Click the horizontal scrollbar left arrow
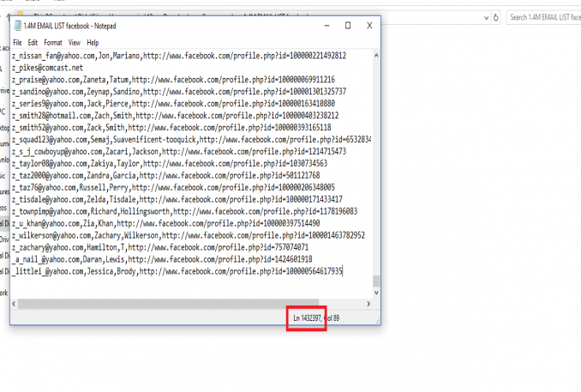This screenshot has width=581, height=392. point(15,303)
